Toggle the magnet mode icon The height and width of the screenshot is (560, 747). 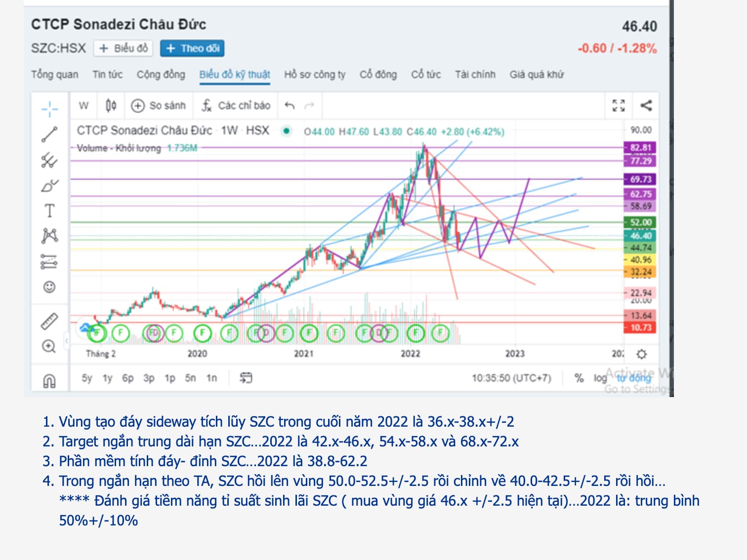tap(49, 380)
